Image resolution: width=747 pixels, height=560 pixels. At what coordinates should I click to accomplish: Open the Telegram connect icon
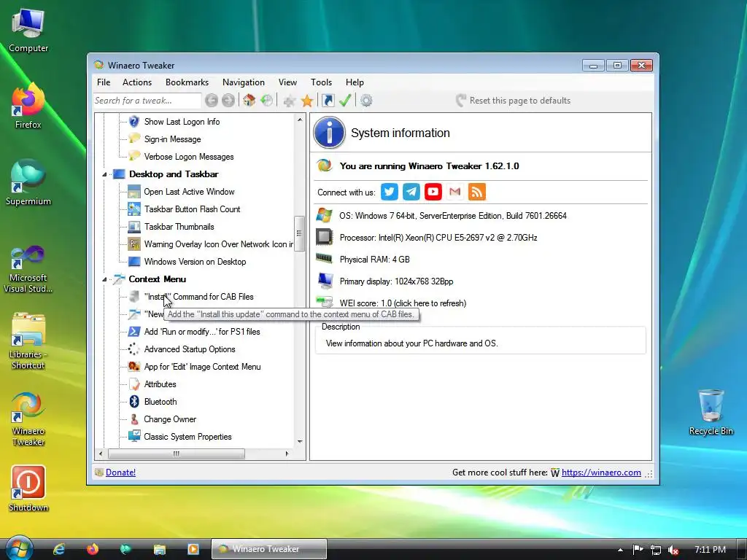(411, 192)
